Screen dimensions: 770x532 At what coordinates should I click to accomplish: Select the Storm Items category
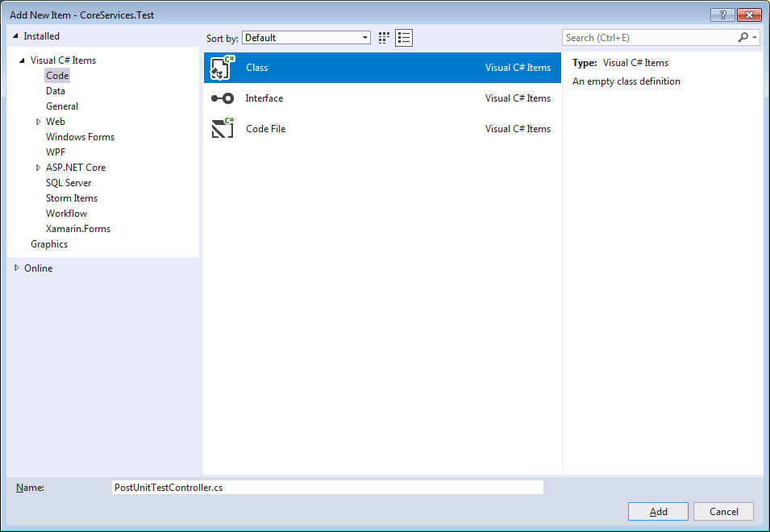pos(72,198)
